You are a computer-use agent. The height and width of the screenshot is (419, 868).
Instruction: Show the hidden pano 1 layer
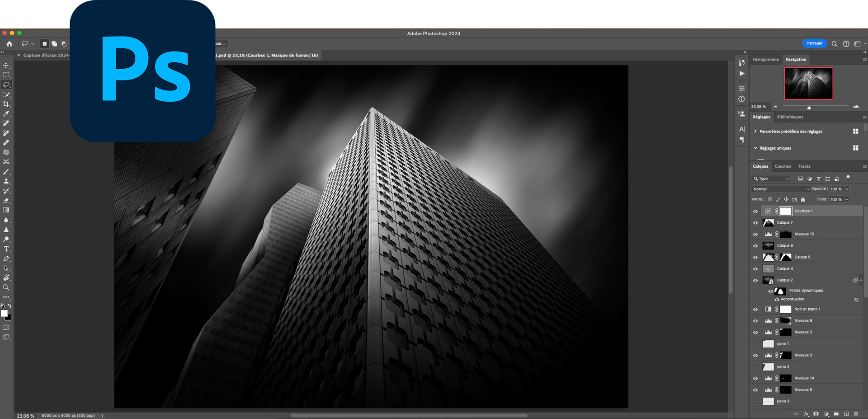755,344
